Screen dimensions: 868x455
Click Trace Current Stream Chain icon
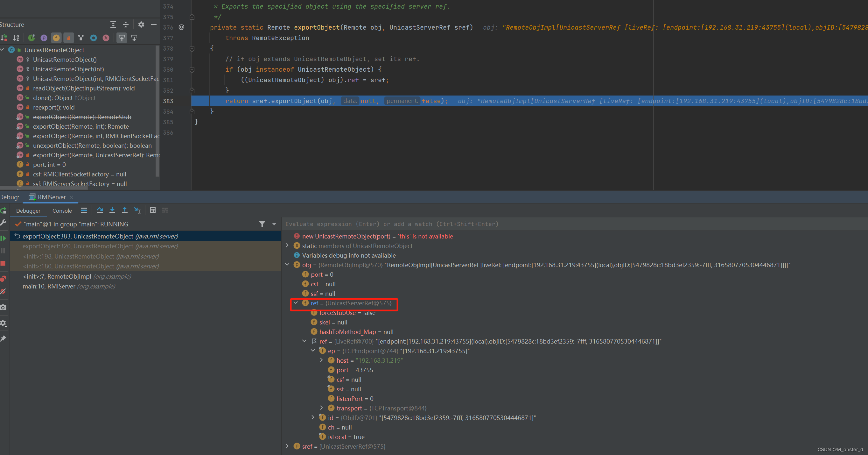tap(165, 210)
